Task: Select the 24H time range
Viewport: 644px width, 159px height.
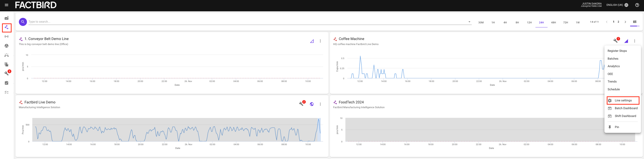Action: [x=541, y=22]
